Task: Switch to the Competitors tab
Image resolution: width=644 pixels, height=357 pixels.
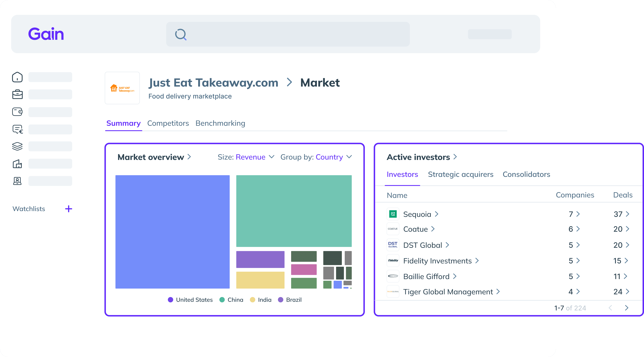Action: [168, 123]
